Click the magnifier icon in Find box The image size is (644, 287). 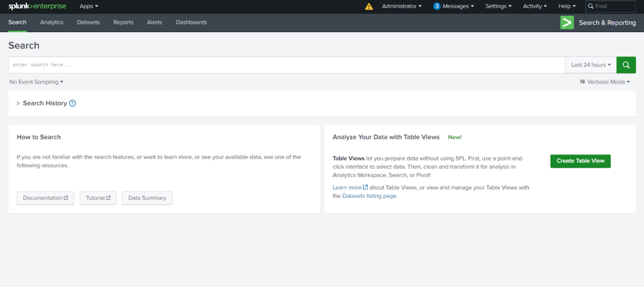coord(591,6)
